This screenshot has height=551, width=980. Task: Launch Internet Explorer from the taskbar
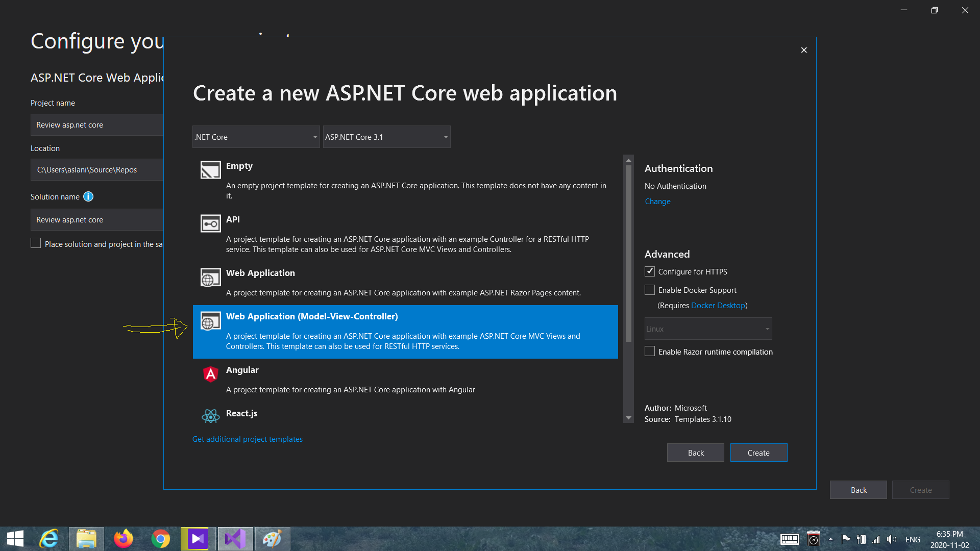(x=50, y=539)
